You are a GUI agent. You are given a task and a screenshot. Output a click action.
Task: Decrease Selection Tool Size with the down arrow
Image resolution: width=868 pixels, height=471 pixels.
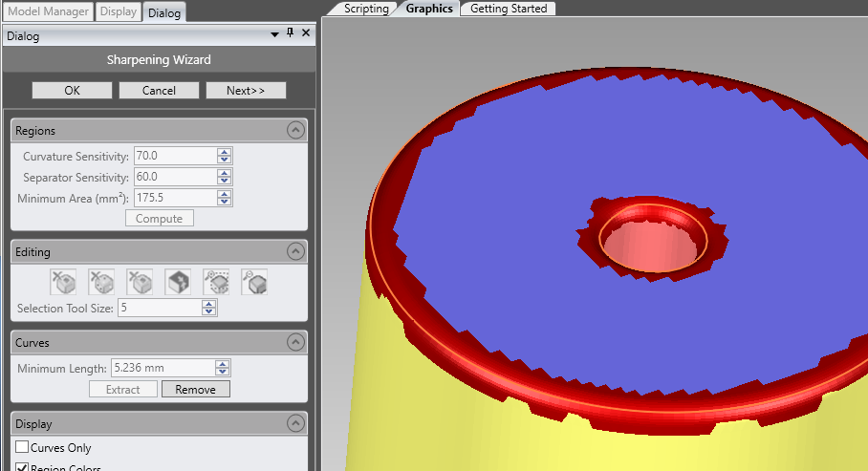pyautogui.click(x=208, y=311)
